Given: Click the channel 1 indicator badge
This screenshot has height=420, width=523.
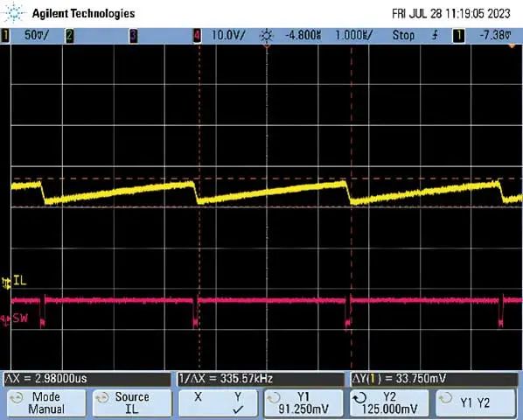Looking at the screenshot, I should coord(5,35).
